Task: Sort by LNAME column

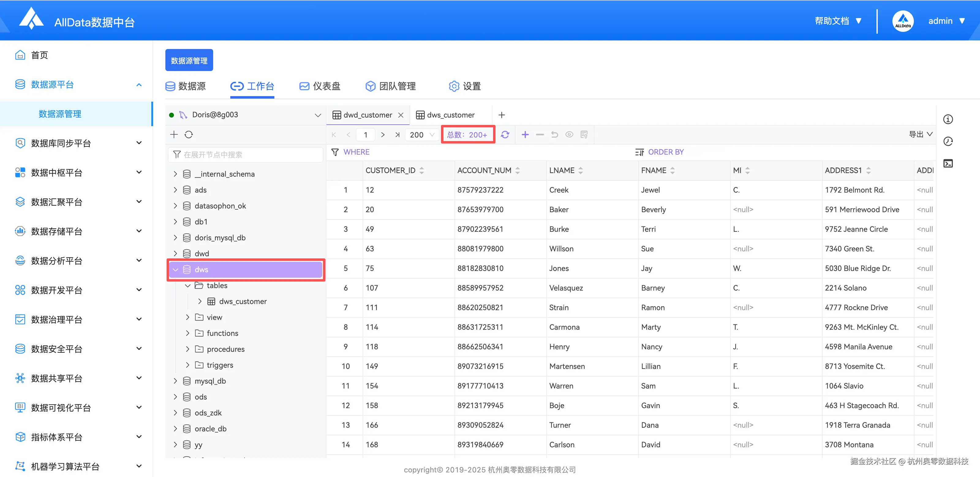Action: 580,171
